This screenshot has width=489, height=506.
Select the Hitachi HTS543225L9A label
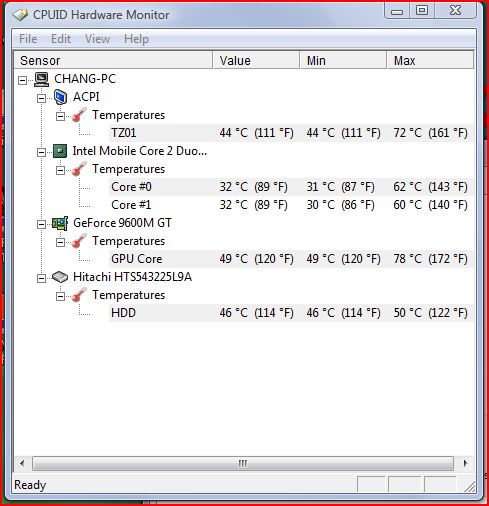click(x=132, y=277)
